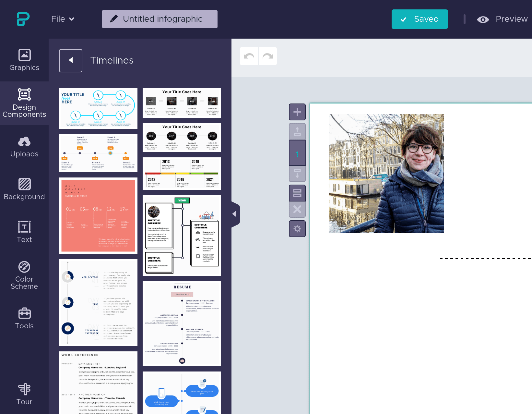Screen dimensions: 532x414
Task: Clone block with stacked bars icon
Action: pos(297,193)
